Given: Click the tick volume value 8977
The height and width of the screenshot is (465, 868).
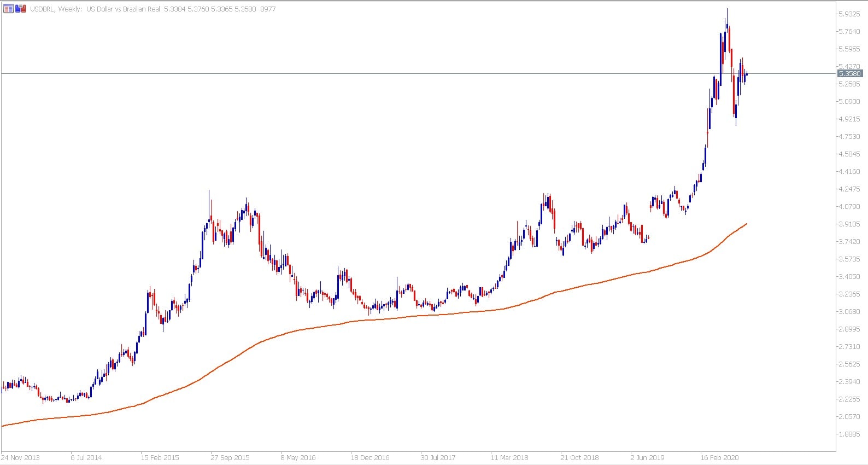Looking at the screenshot, I should 268,9.
